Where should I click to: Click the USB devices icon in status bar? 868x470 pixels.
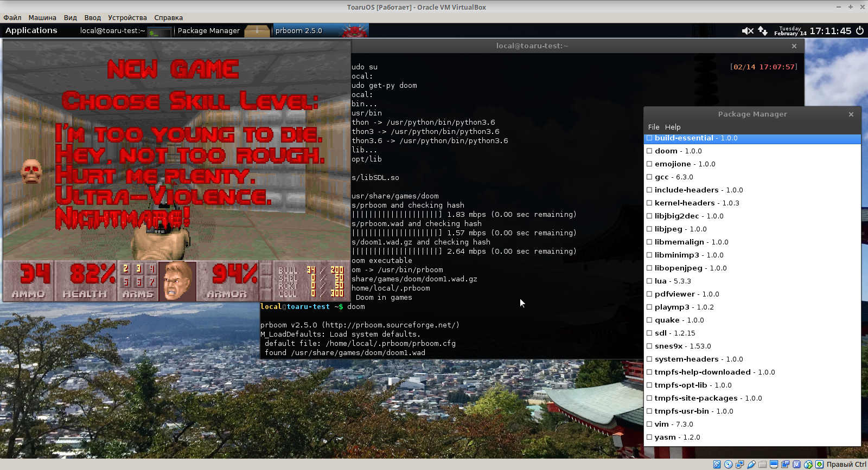tap(751, 465)
